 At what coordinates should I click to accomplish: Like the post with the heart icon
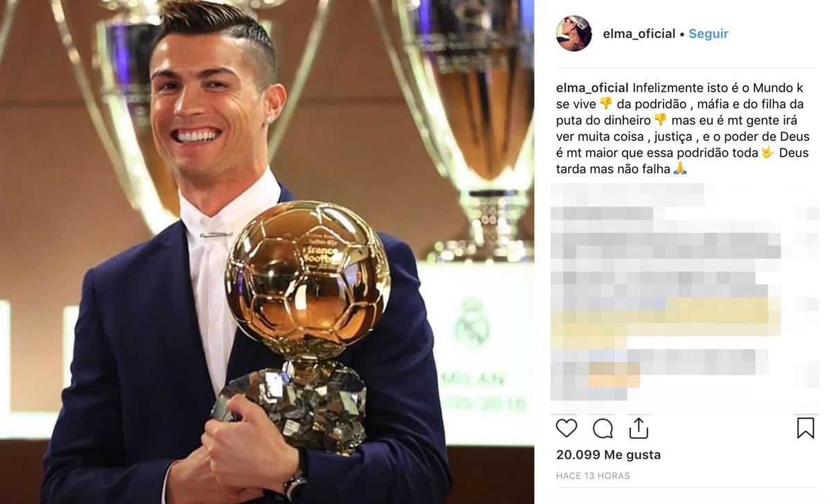click(x=566, y=428)
